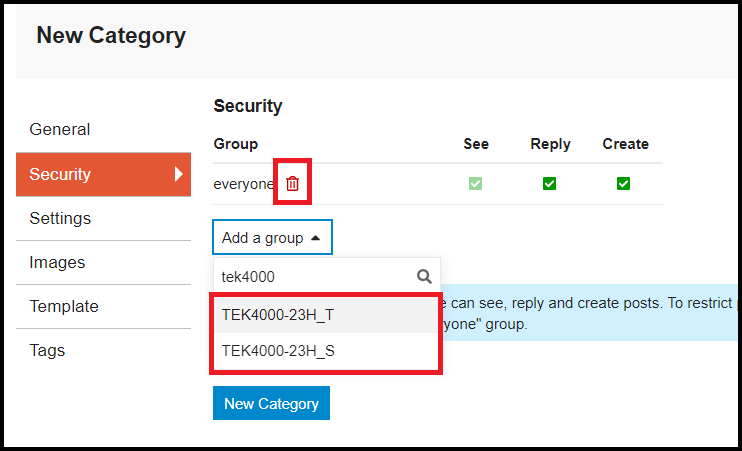The width and height of the screenshot is (742, 451).
Task: Delete the everyone group with trash icon
Action: point(292,183)
